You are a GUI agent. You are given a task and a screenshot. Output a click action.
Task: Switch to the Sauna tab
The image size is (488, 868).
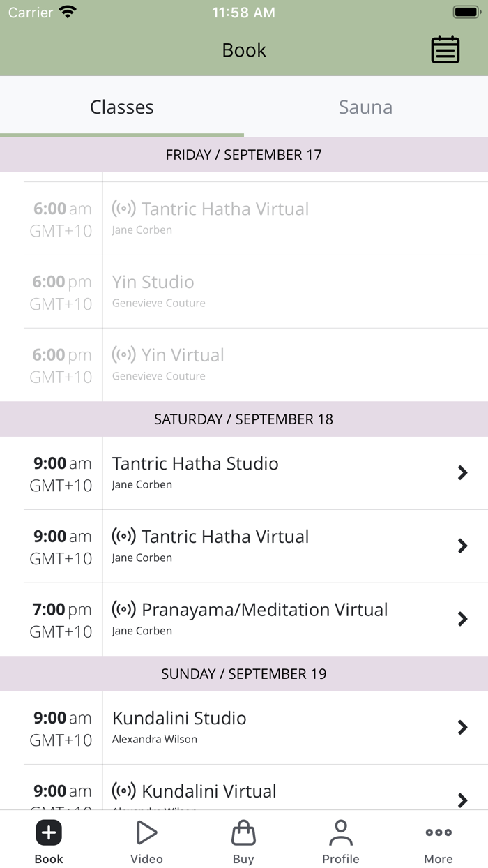coord(365,107)
